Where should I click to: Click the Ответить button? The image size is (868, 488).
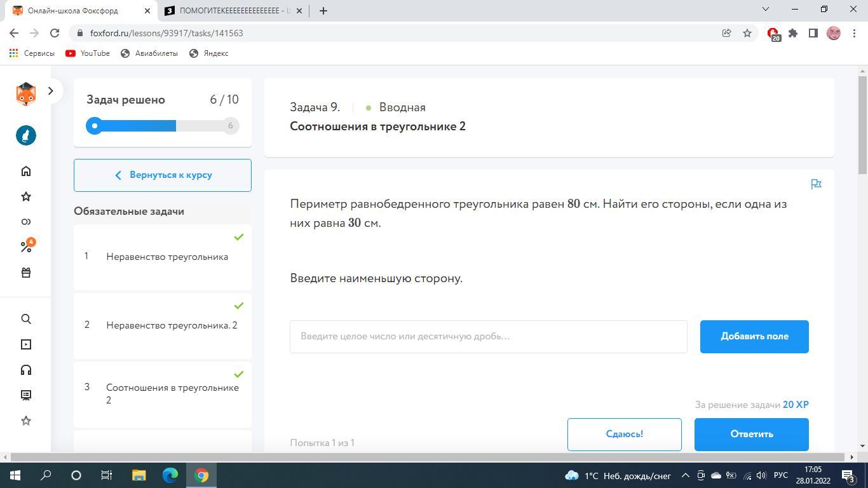pos(751,434)
